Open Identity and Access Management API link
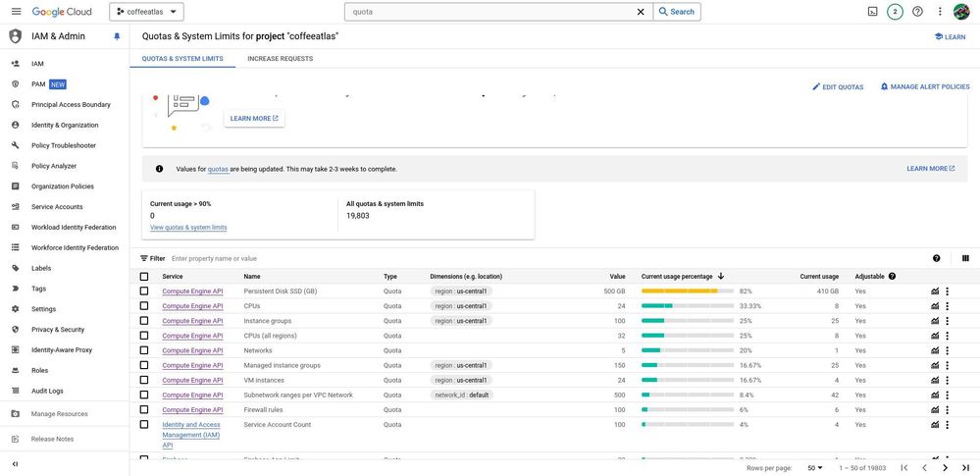Image resolution: width=980 pixels, height=476 pixels. click(191, 435)
